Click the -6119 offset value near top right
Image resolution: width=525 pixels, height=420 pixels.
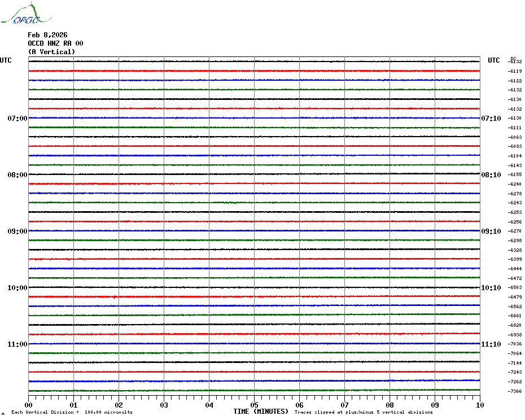point(515,72)
